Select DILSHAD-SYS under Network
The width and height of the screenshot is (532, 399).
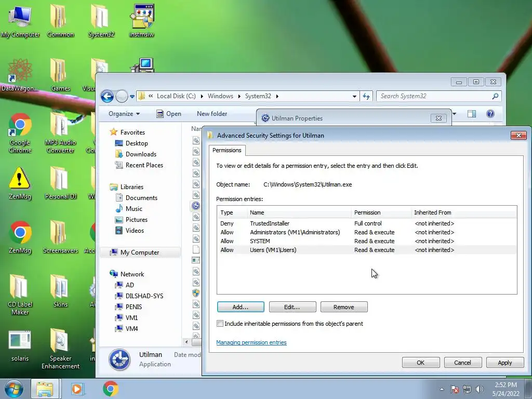pos(139,296)
